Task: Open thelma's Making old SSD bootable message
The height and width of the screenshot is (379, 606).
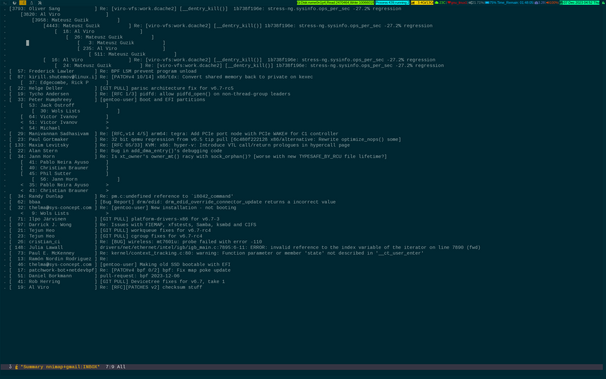Action: [120, 265]
